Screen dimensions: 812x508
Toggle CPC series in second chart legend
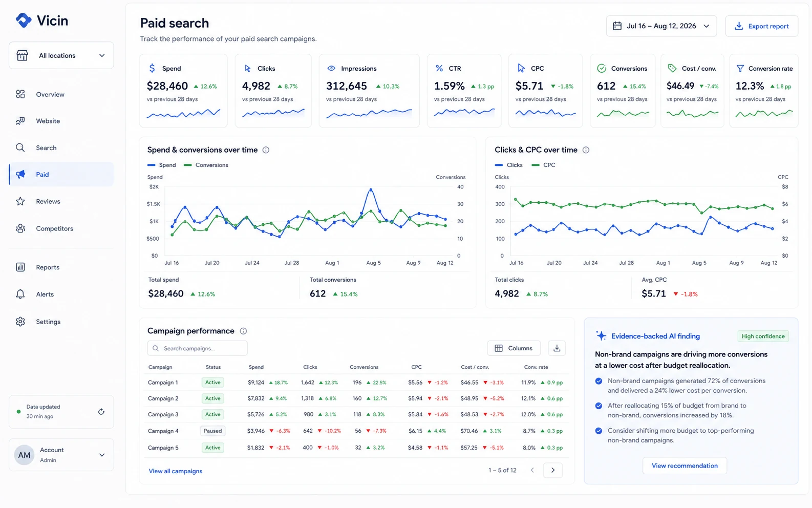point(544,165)
